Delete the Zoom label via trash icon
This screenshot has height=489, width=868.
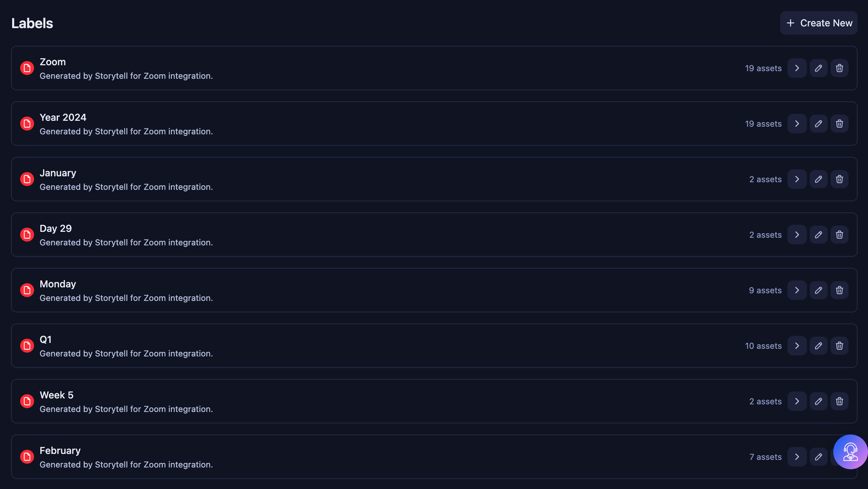click(x=839, y=68)
